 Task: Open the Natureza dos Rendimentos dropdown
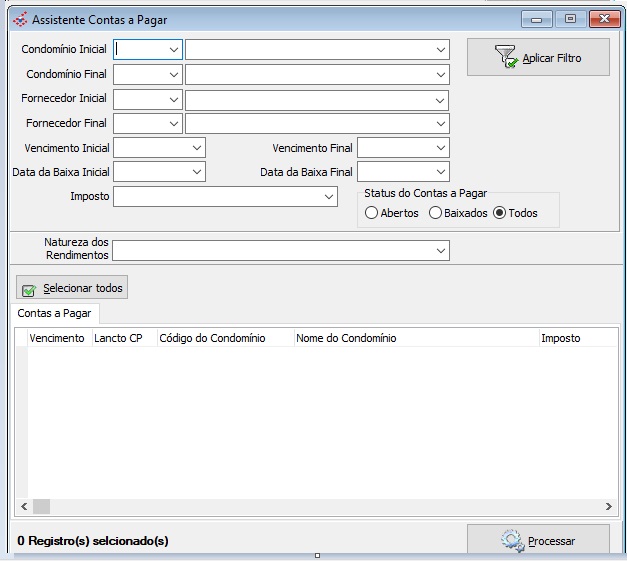[x=440, y=251]
